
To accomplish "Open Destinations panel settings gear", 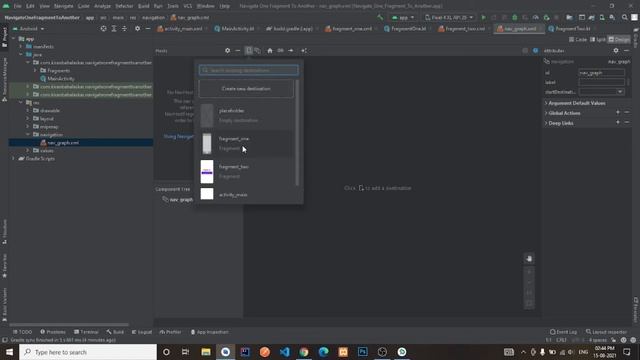I will [x=227, y=51].
